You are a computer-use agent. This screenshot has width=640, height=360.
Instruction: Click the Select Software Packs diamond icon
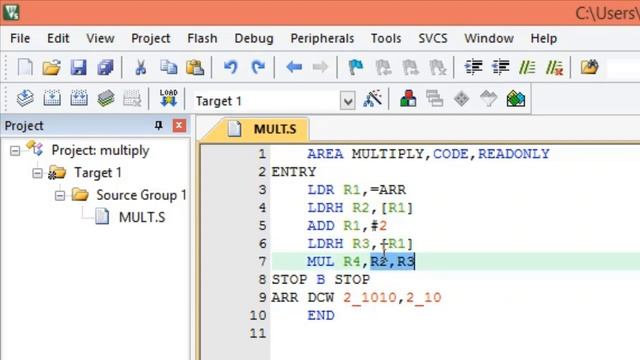coord(462,99)
